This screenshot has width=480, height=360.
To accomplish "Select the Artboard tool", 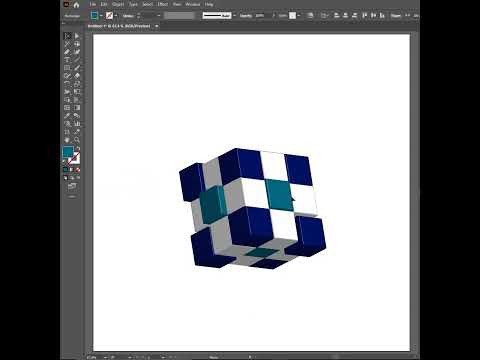I will click(x=68, y=132).
